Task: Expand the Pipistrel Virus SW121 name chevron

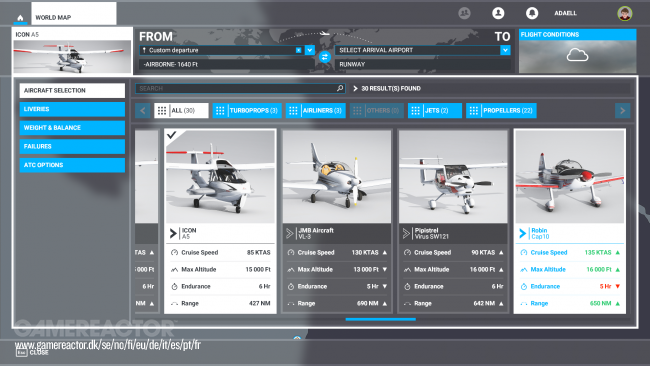Action: coord(406,233)
